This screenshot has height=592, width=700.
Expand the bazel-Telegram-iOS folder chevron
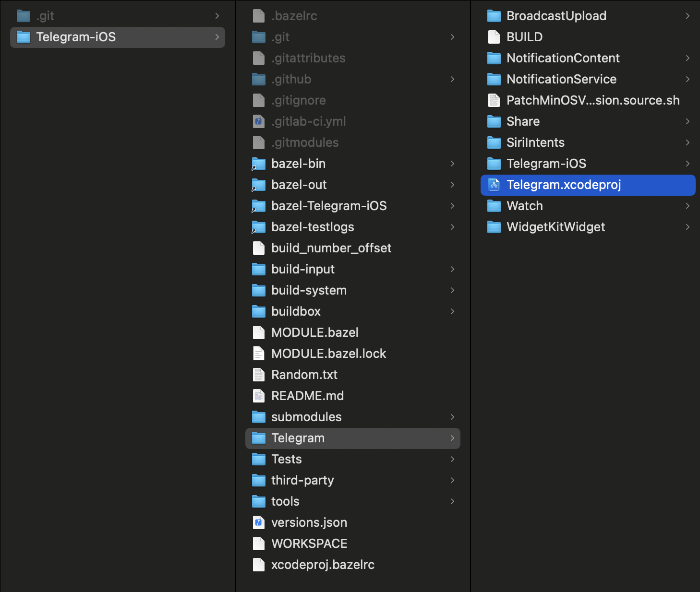(x=452, y=206)
